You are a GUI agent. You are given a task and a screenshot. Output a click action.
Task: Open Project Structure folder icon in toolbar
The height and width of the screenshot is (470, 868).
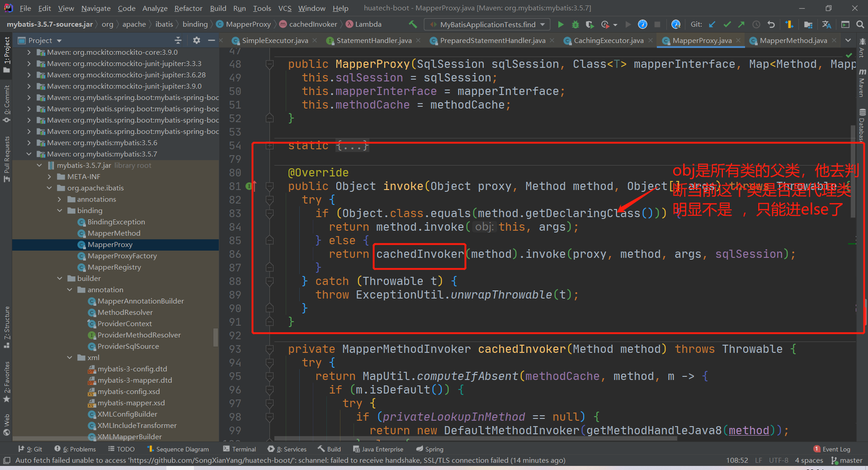(808, 24)
